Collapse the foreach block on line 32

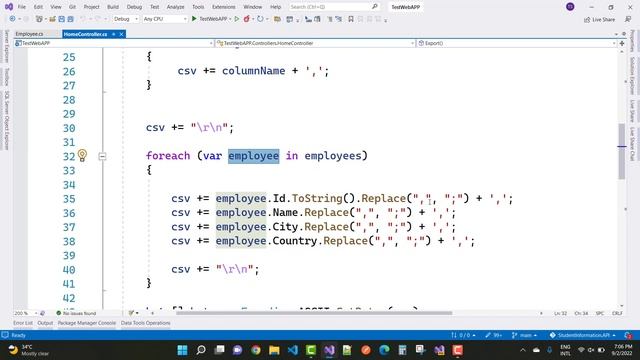click(x=102, y=156)
